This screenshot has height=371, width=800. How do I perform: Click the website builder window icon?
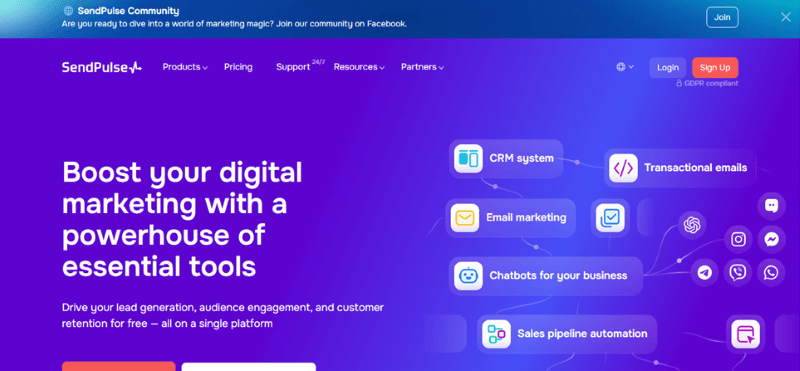(745, 334)
